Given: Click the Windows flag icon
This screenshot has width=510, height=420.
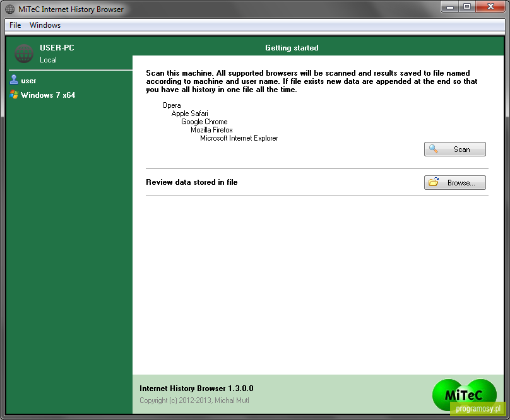Looking at the screenshot, I should (x=14, y=95).
